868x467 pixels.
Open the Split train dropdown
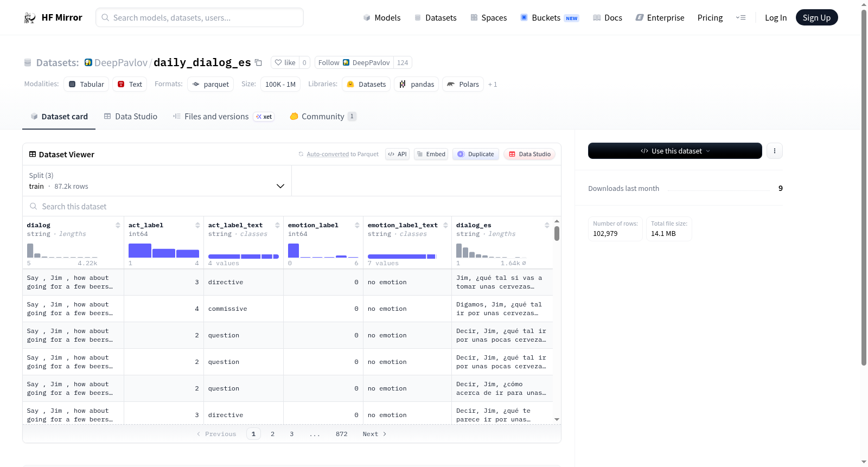pyautogui.click(x=157, y=181)
